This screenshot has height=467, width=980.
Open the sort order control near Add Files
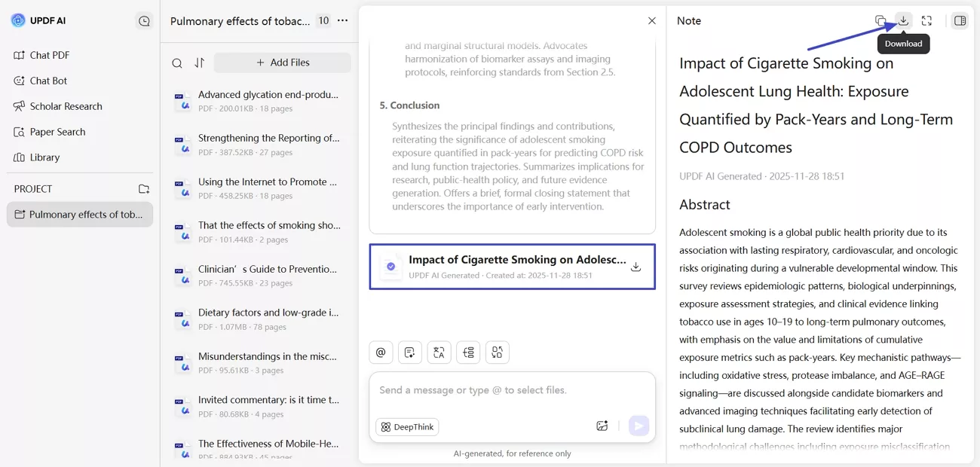coord(198,63)
